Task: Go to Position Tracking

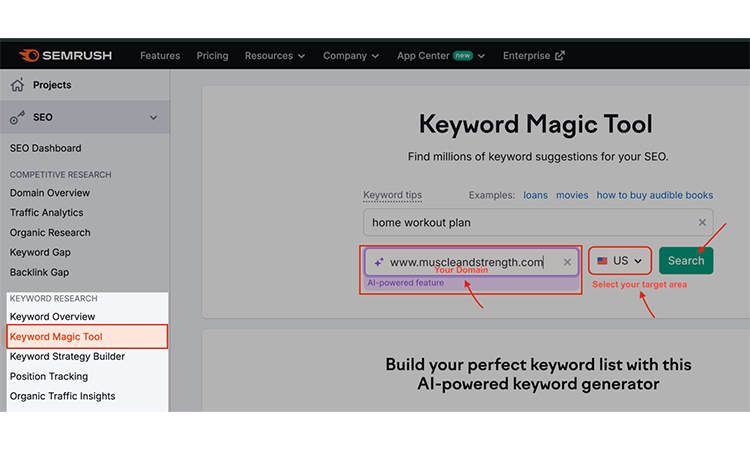Action: tap(49, 376)
